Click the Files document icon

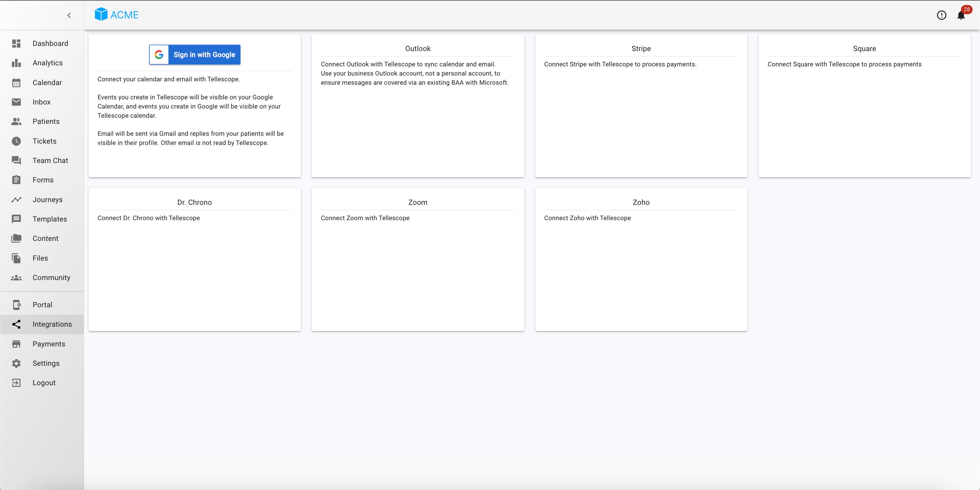point(16,258)
